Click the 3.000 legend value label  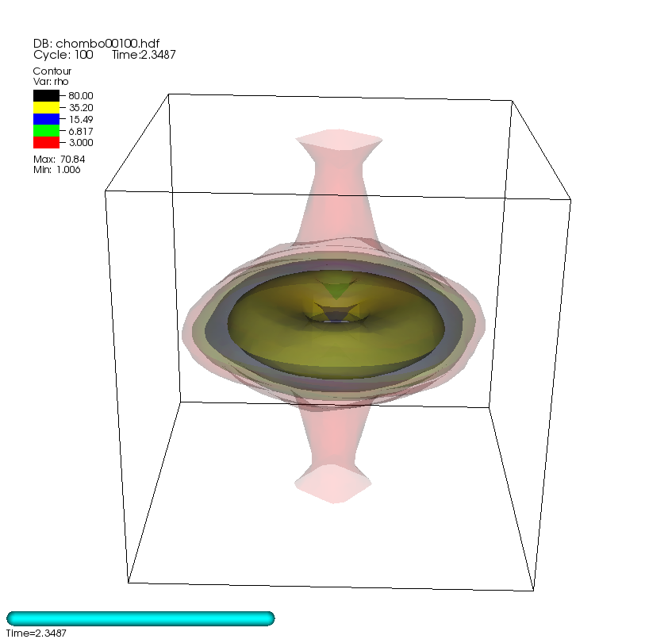coord(81,143)
